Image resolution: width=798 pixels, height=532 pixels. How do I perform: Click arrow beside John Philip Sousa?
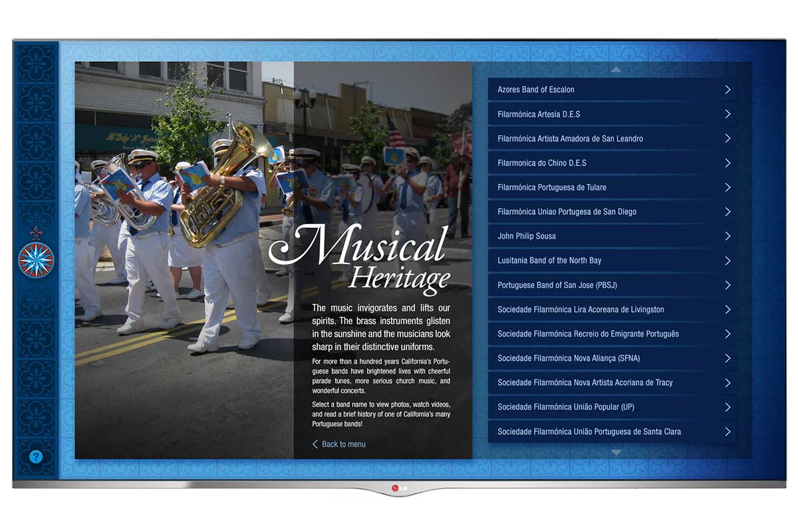[728, 236]
